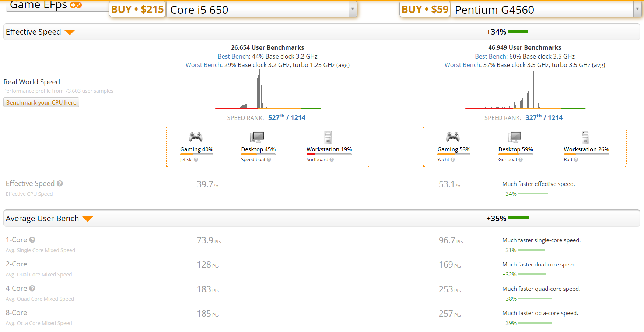Click the BUY $215 button

tap(137, 9)
